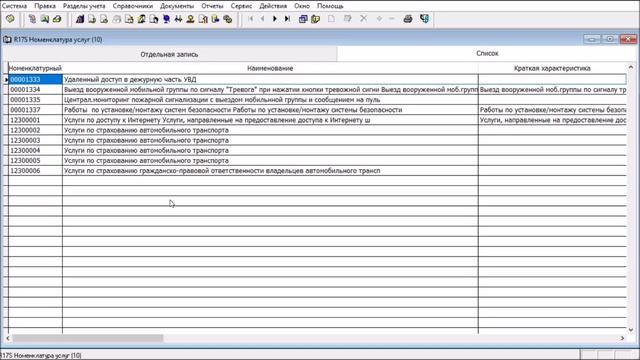640x360 pixels.
Task: Click the printer icon in the toolbar
Action: [x=408, y=19]
